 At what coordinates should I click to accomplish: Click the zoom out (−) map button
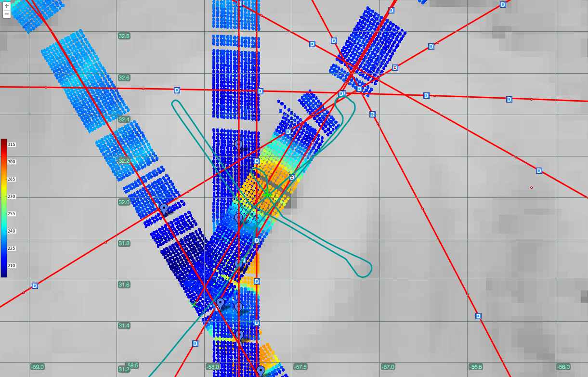coord(7,14)
